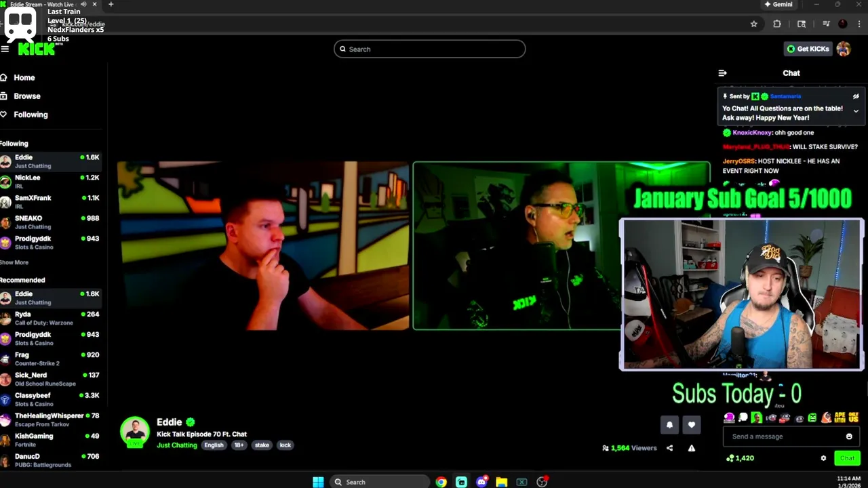Open the profile avatar menu

point(844,49)
